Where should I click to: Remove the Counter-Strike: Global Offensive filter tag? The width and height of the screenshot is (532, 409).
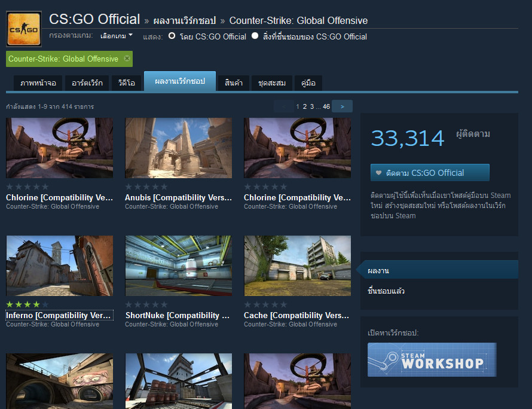tap(127, 59)
